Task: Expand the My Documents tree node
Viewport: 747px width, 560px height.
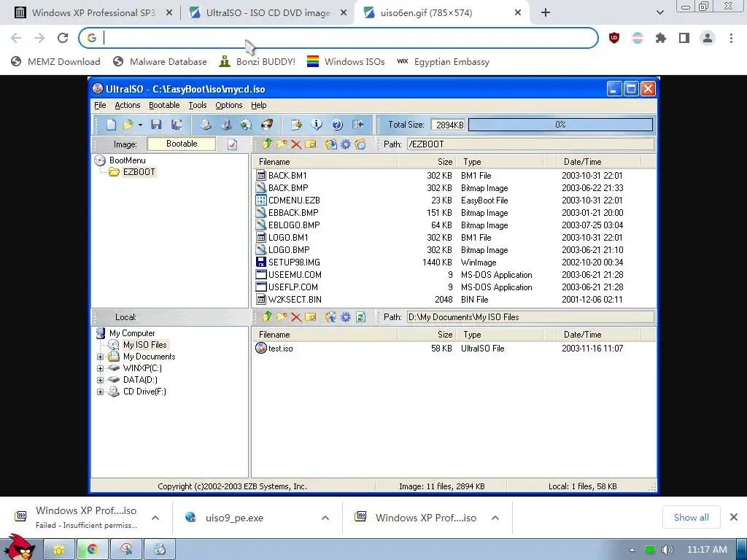Action: point(100,357)
